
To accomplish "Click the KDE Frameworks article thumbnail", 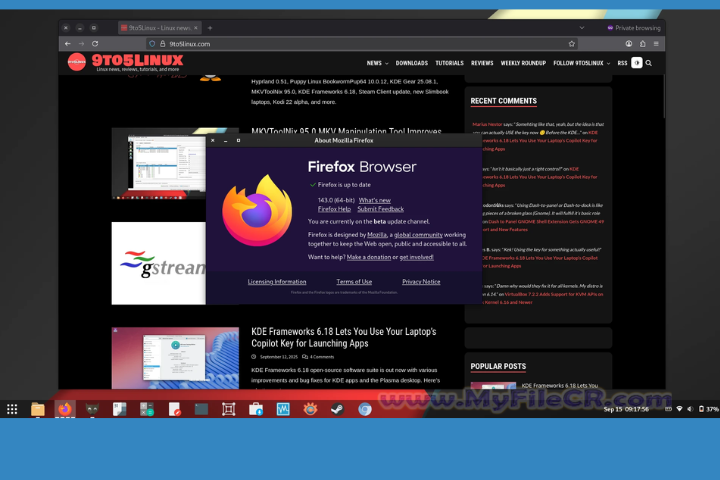I will pyautogui.click(x=175, y=358).
